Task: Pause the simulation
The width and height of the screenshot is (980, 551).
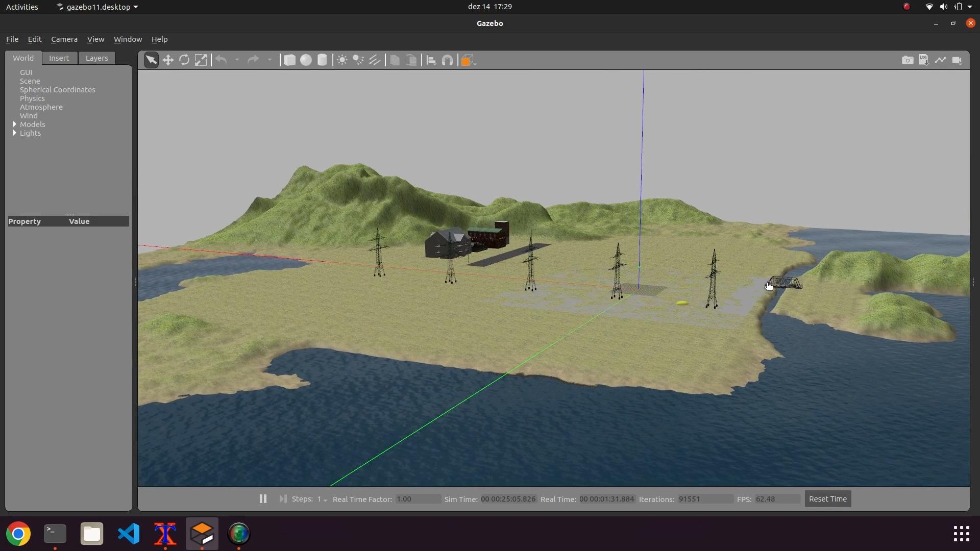Action: pyautogui.click(x=263, y=499)
